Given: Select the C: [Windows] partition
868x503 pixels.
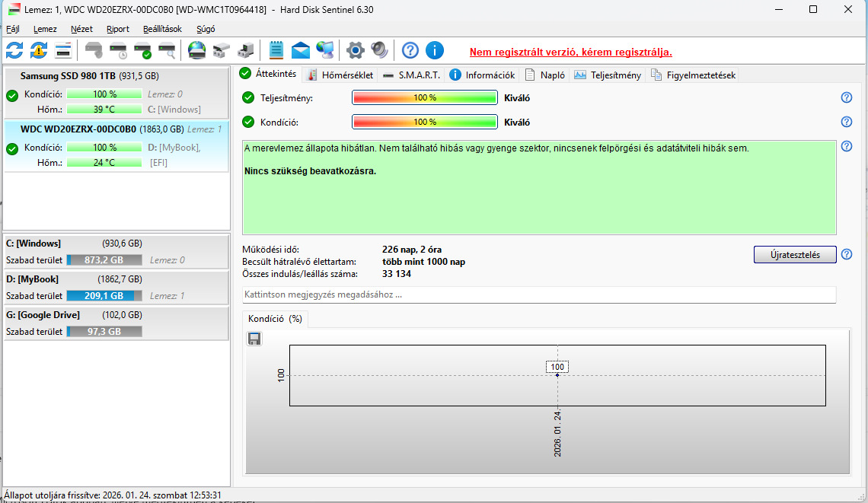Looking at the screenshot, I should pos(116,251).
